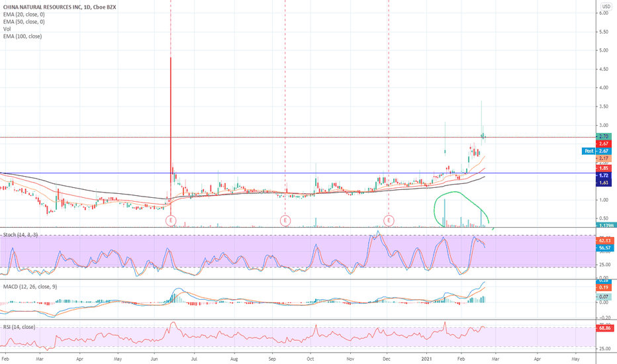
Task: Click the Nov label on the time axis
Action: pyautogui.click(x=350, y=359)
